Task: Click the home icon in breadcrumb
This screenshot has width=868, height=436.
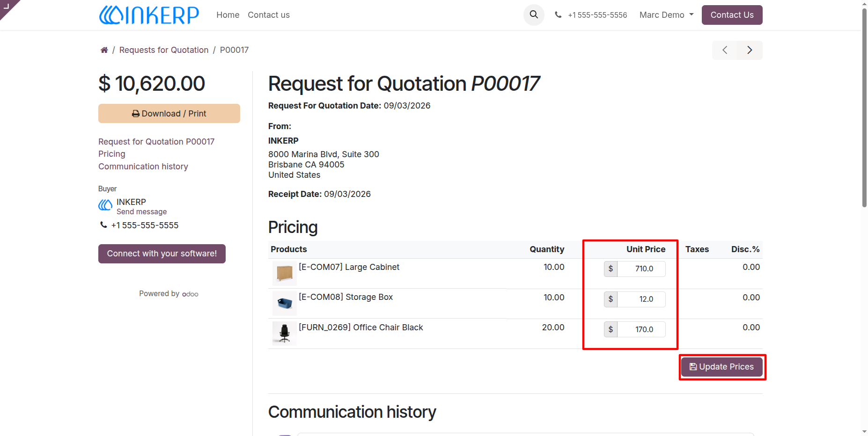Action: [x=104, y=50]
